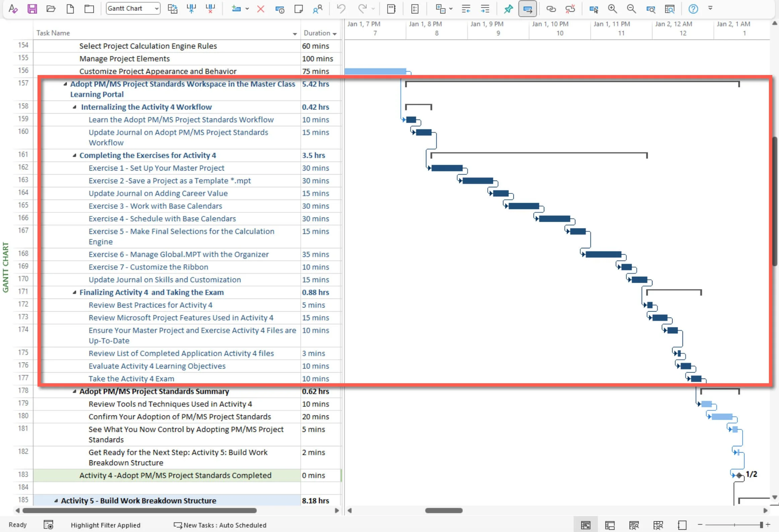This screenshot has height=532, width=779.
Task: Click the Scroll to Task icon
Action: point(594,9)
